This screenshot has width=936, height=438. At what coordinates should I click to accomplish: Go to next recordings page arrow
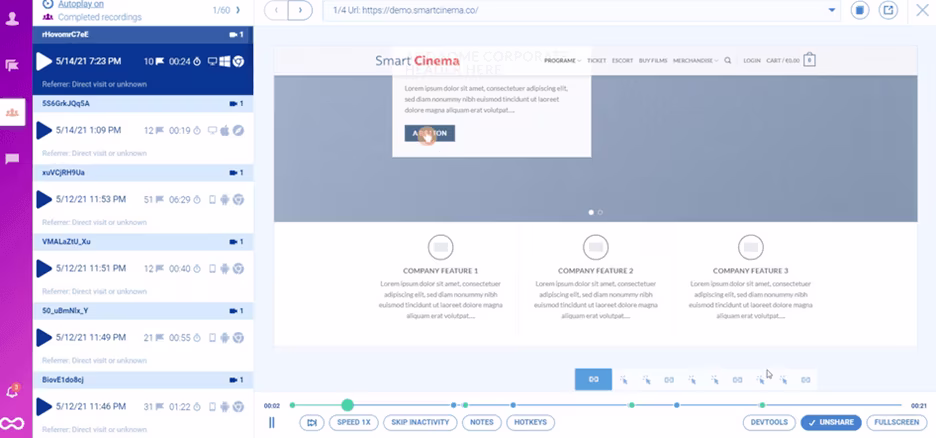[238, 10]
